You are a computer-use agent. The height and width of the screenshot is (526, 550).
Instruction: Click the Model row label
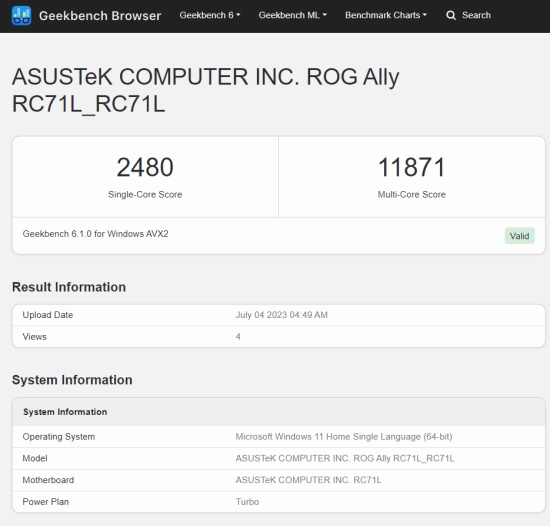pos(35,459)
